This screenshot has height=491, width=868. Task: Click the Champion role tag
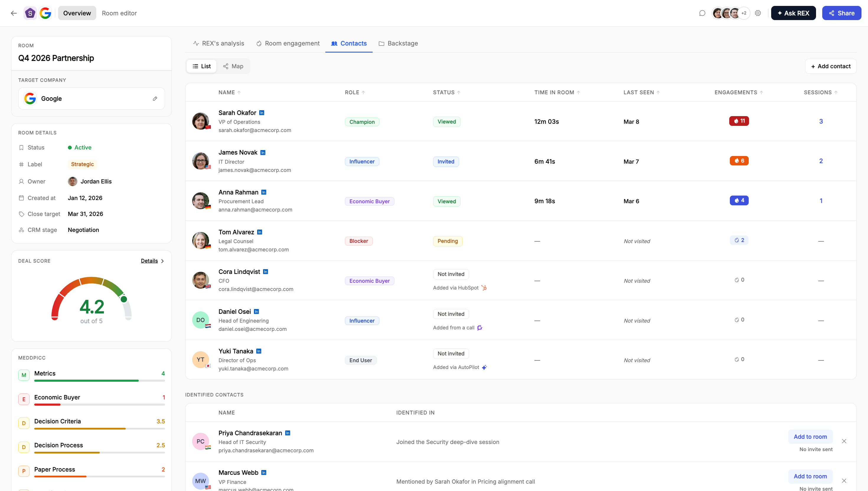(x=362, y=122)
